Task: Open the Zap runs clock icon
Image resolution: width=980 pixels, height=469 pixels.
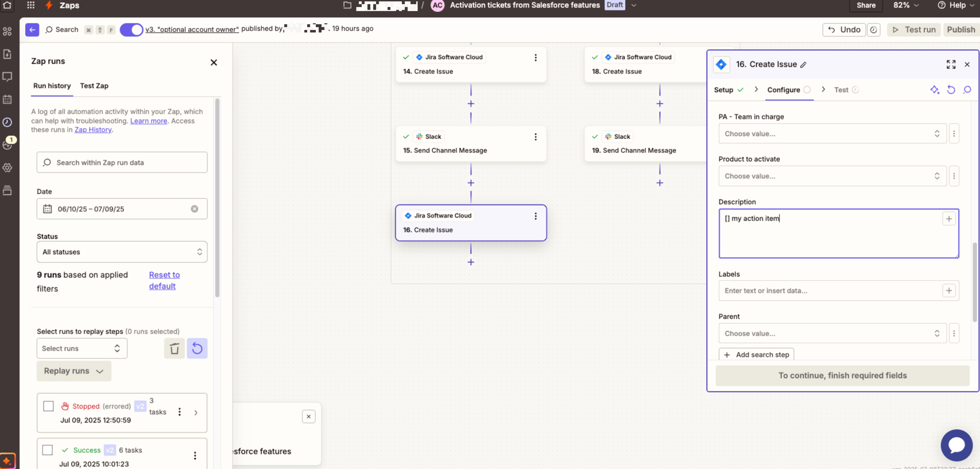Action: [7, 122]
